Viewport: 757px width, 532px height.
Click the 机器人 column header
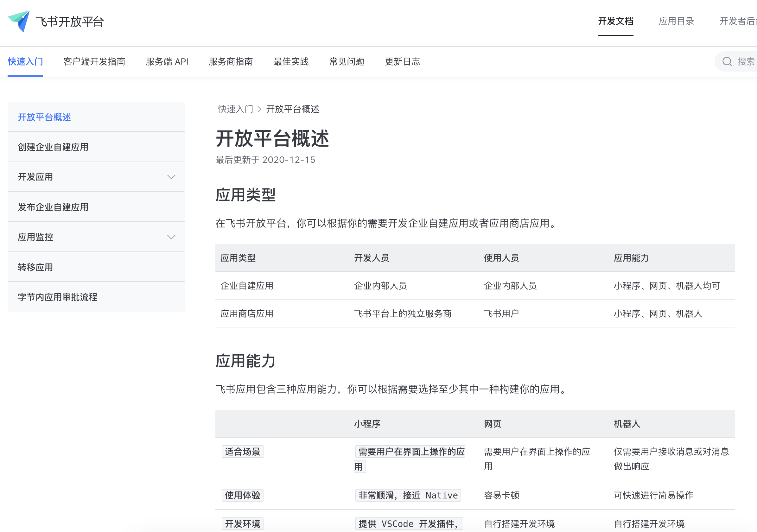[627, 424]
